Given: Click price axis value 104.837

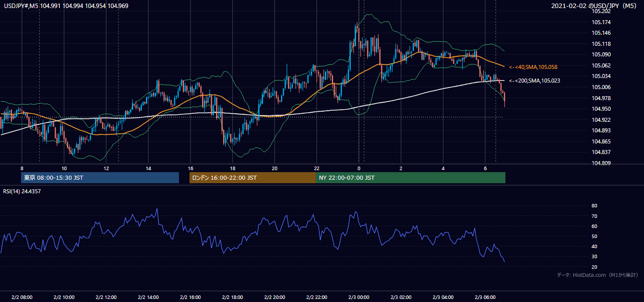Looking at the screenshot, I should [602, 152].
